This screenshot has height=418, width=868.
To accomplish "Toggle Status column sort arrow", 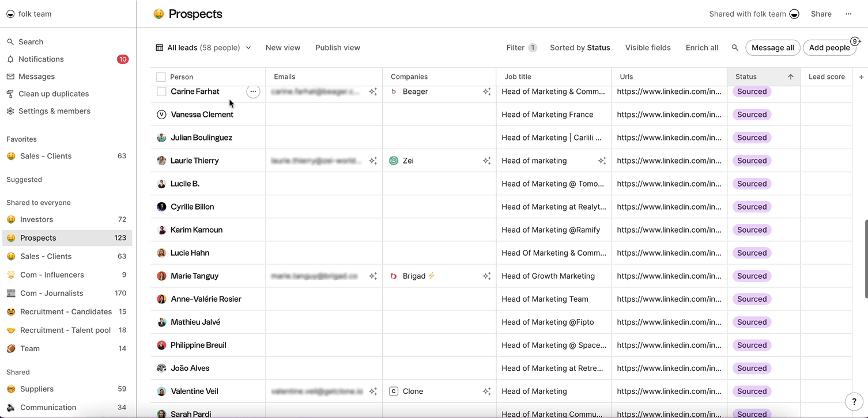I will (x=791, y=77).
